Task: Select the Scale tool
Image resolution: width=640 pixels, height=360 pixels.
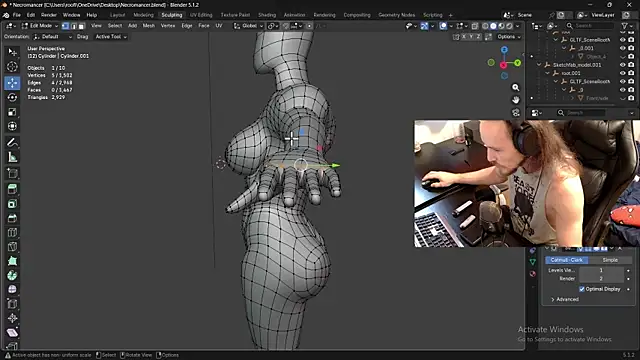Action: (12, 112)
